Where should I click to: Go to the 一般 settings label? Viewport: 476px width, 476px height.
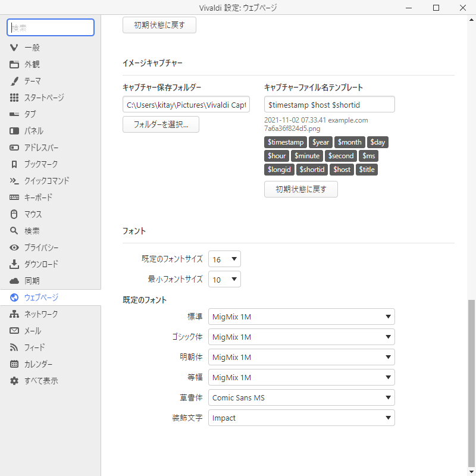pos(32,48)
